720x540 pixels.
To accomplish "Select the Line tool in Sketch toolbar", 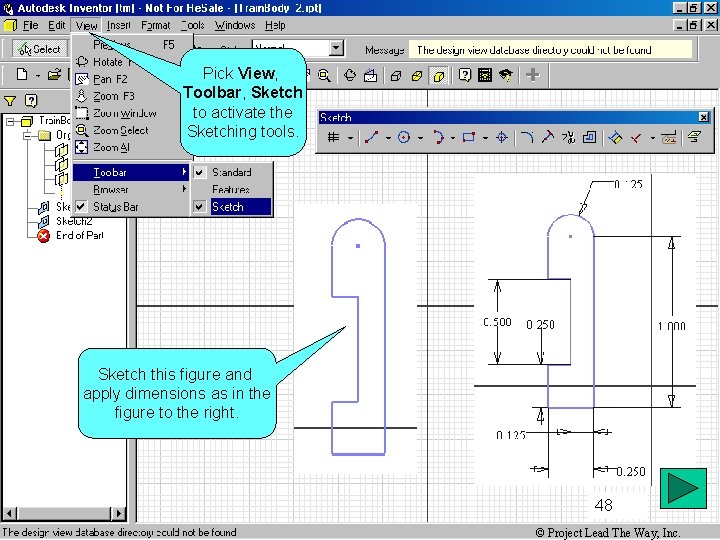I will click(371, 137).
